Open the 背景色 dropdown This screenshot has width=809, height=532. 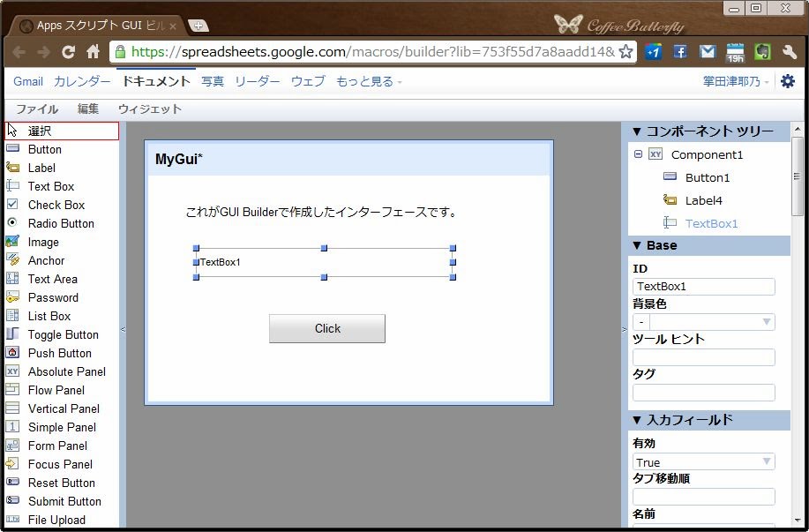703,322
